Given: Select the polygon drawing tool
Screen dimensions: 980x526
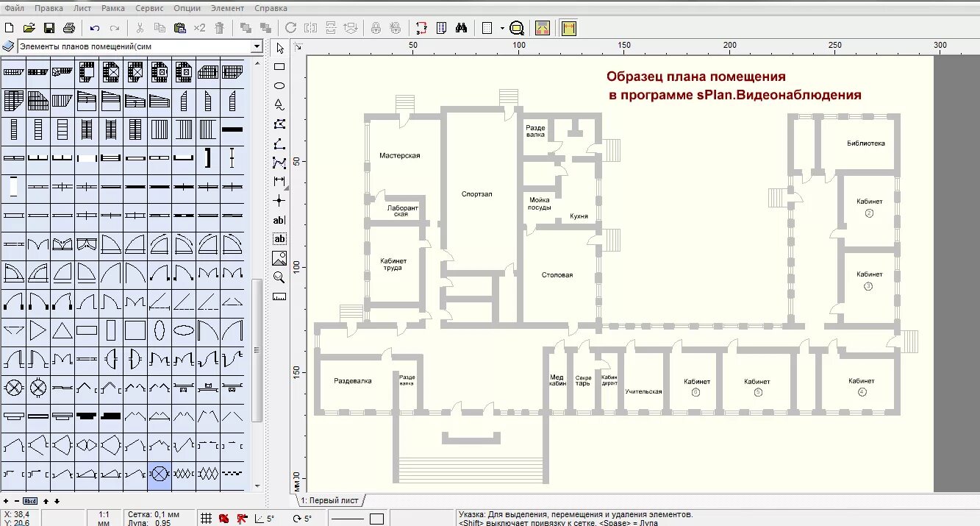Looking at the screenshot, I should 279,124.
